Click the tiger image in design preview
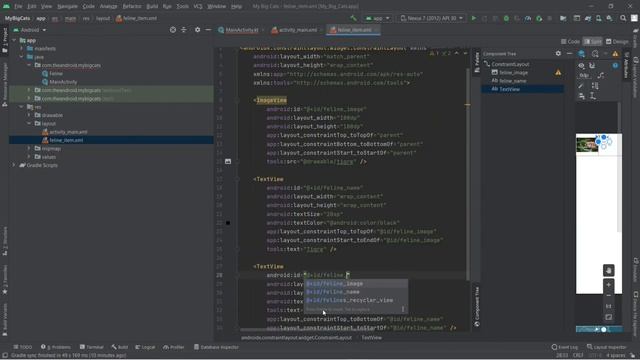The width and height of the screenshot is (640, 360). tap(587, 144)
